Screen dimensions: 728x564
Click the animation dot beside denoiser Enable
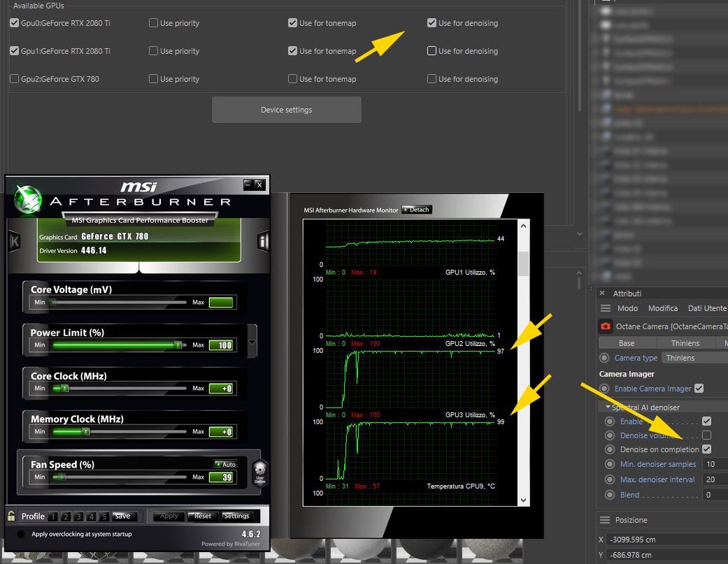[x=610, y=421]
